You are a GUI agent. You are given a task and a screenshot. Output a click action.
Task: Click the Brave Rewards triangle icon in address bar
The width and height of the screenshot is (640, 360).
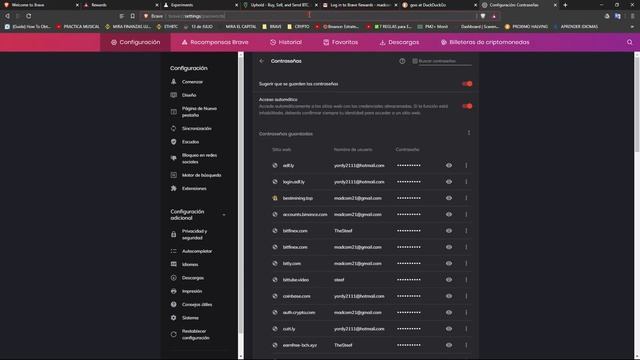point(494,16)
